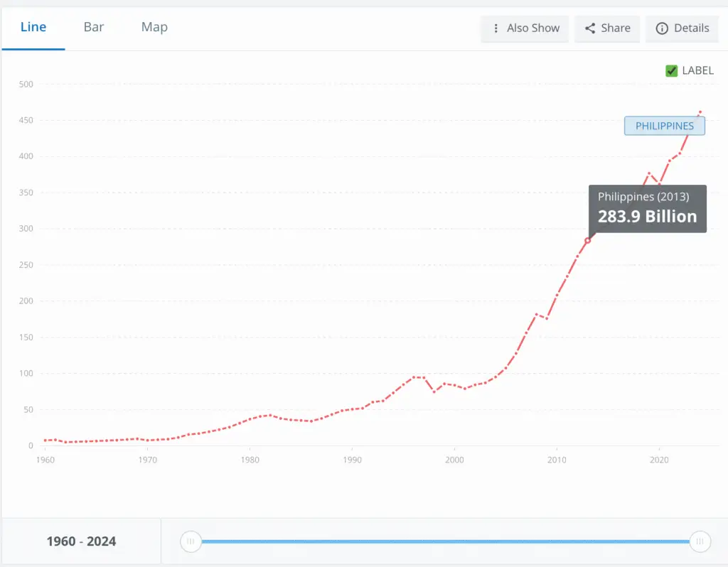The height and width of the screenshot is (567, 728).
Task: Switch to the Bar tab
Action: [x=94, y=27]
